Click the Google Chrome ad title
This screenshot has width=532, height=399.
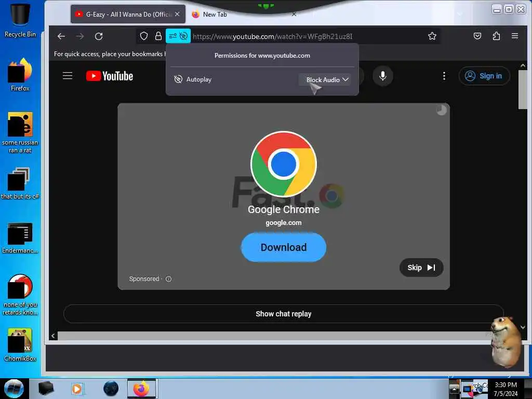284,209
